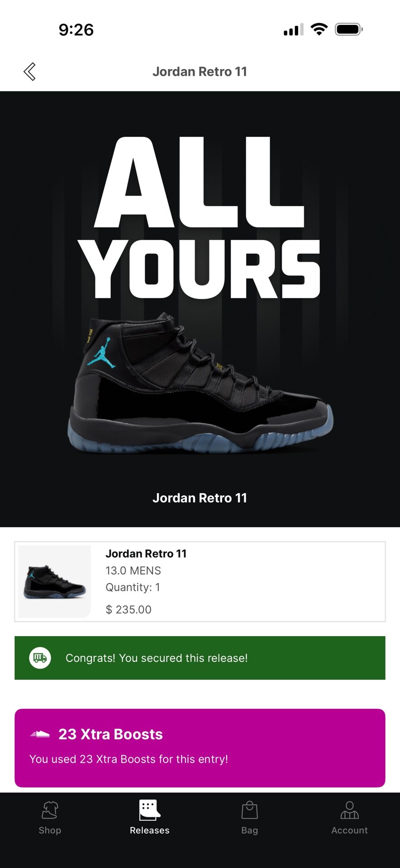Viewport: 400px width, 868px height.
Task: Tap the Congrats secured release banner
Action: click(200, 658)
